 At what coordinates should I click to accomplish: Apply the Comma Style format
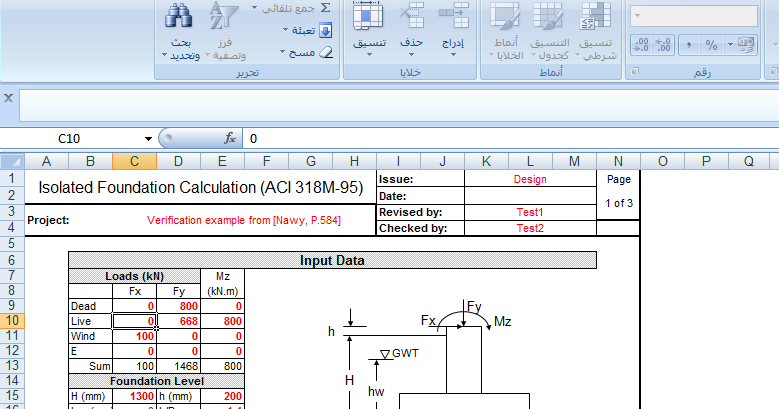pos(689,45)
